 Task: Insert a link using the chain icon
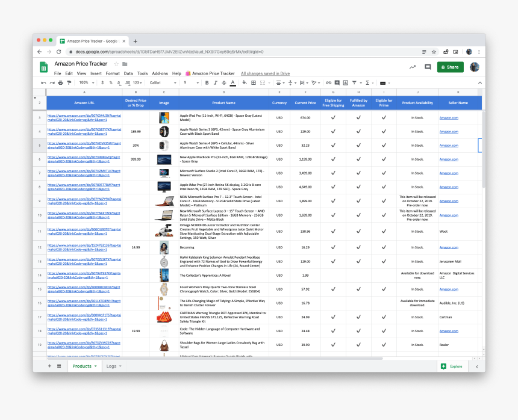(328, 83)
